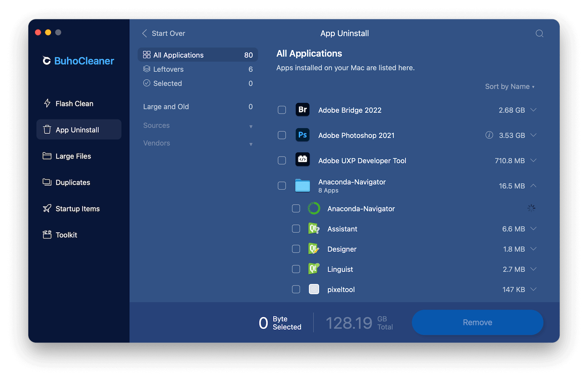Check the Adobe UXP Developer Tool checkbox

pyautogui.click(x=282, y=160)
